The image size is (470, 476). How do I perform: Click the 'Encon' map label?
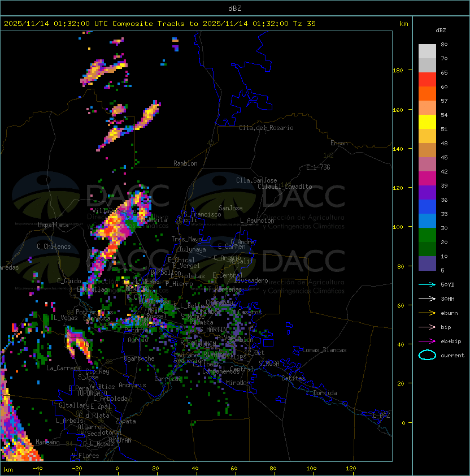coord(339,143)
